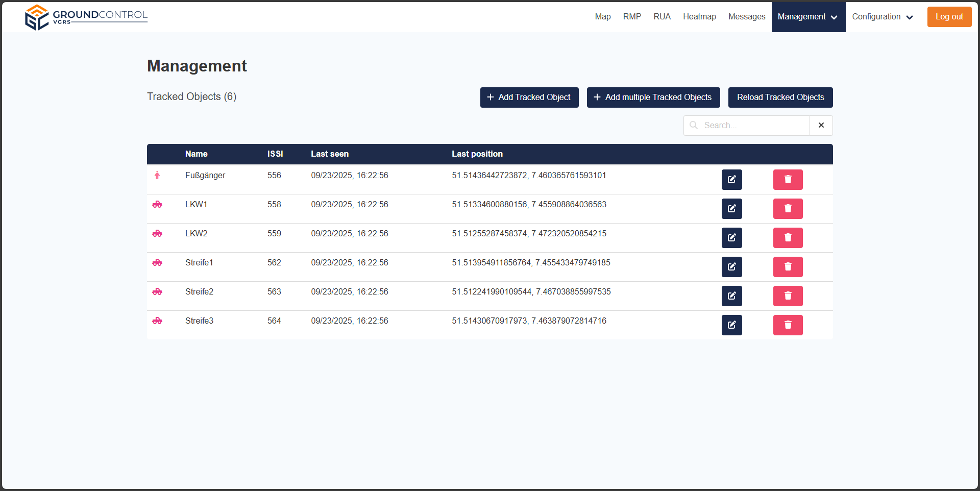Go to the Map page
The height and width of the screenshot is (491, 980).
point(602,17)
